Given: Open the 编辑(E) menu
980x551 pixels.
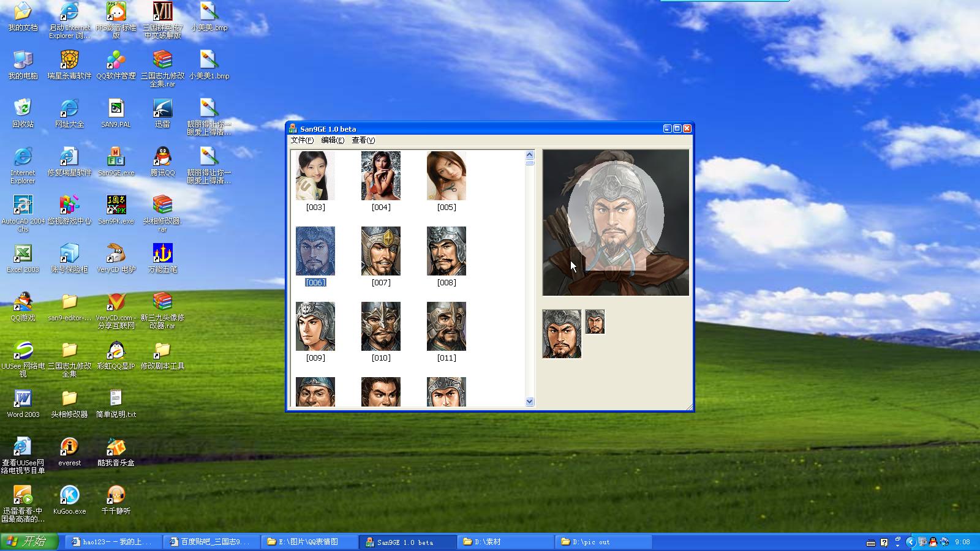Looking at the screenshot, I should [333, 140].
